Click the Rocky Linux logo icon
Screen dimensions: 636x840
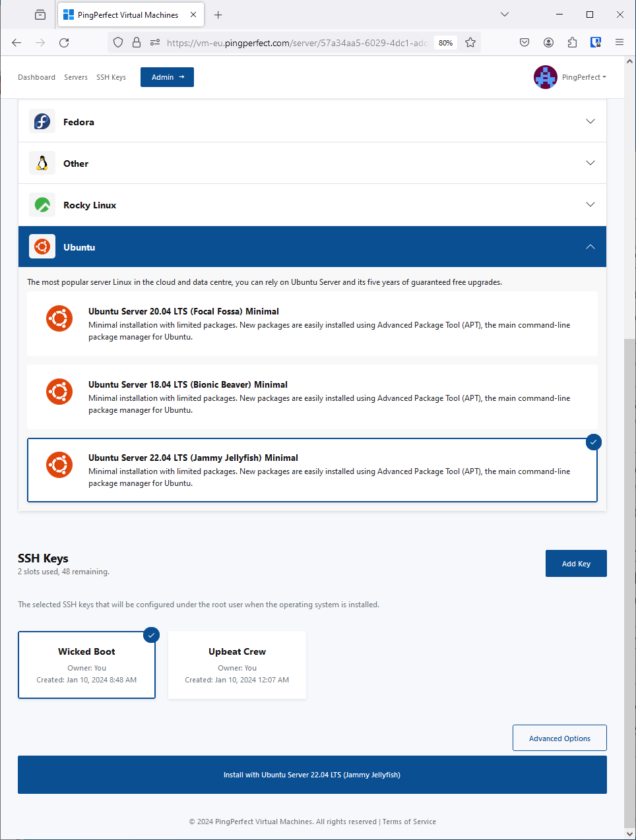(42, 205)
